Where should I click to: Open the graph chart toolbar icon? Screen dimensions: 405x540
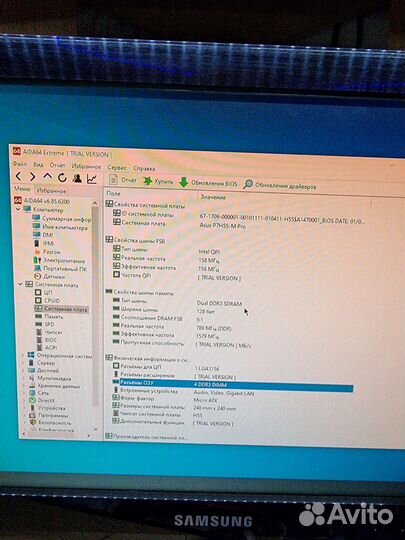(x=92, y=179)
